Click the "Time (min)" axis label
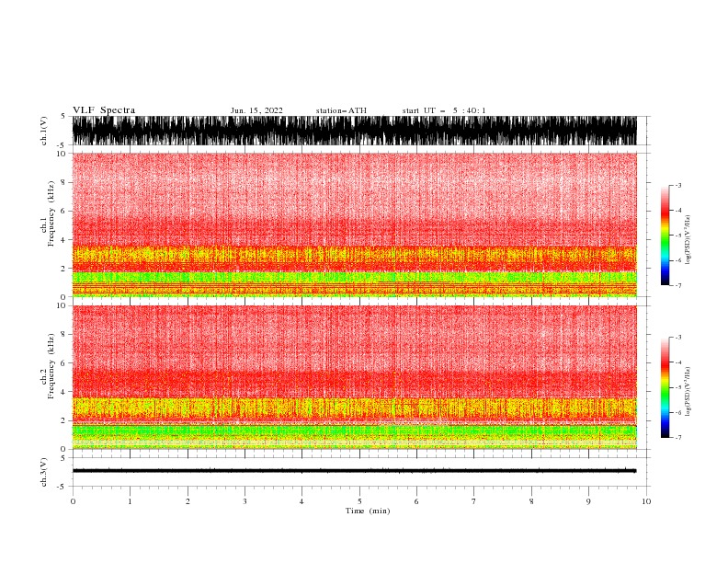This screenshot has height=563, width=728. (368, 511)
